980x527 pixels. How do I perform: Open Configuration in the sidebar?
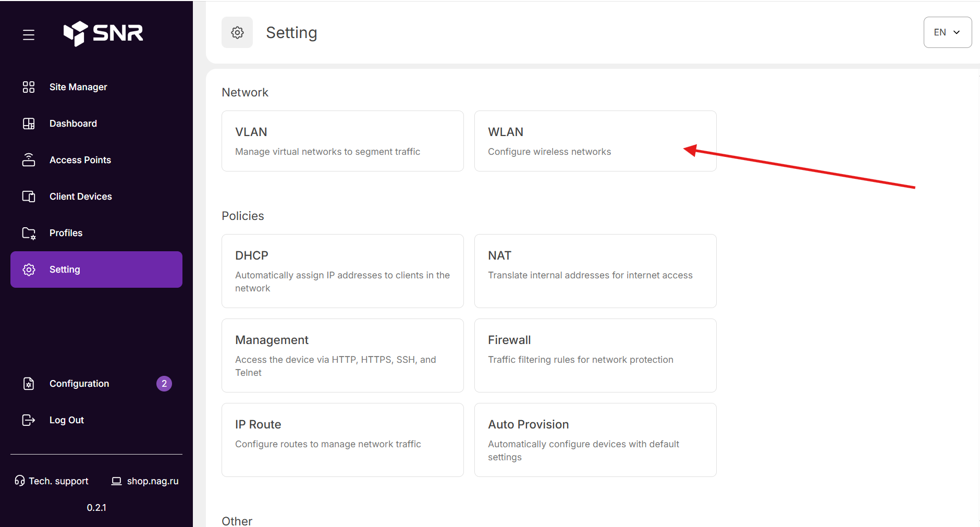click(96, 384)
